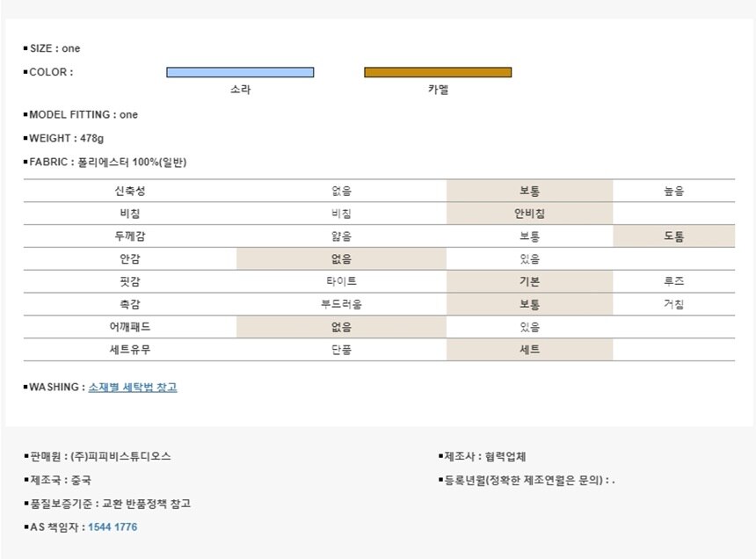
Task: Select the 기본 cell in 핏감 row
Action: click(x=529, y=282)
